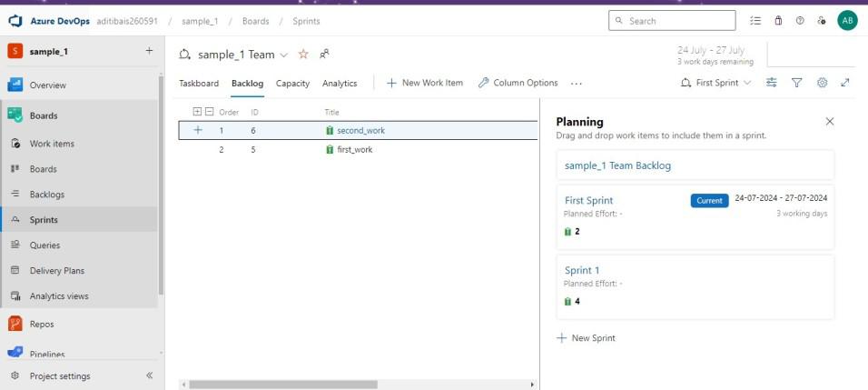
Task: Open user settings icon beside avatar
Action: point(822,20)
